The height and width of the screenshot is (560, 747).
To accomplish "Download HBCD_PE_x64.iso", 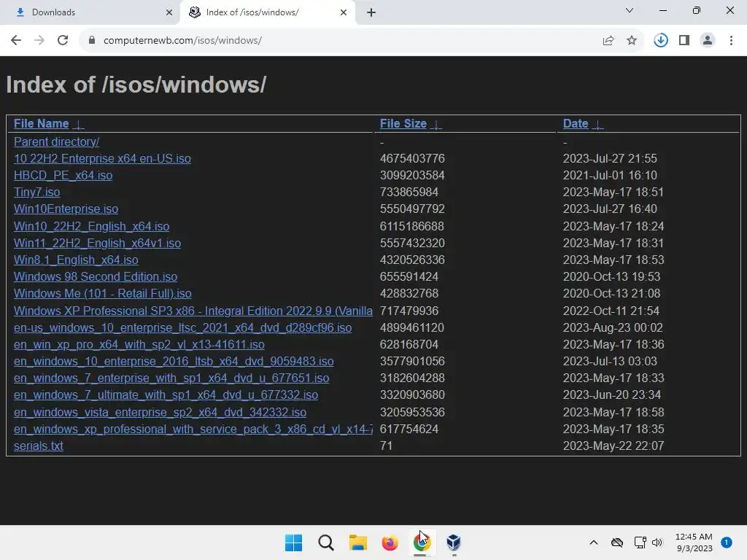I will [63, 175].
